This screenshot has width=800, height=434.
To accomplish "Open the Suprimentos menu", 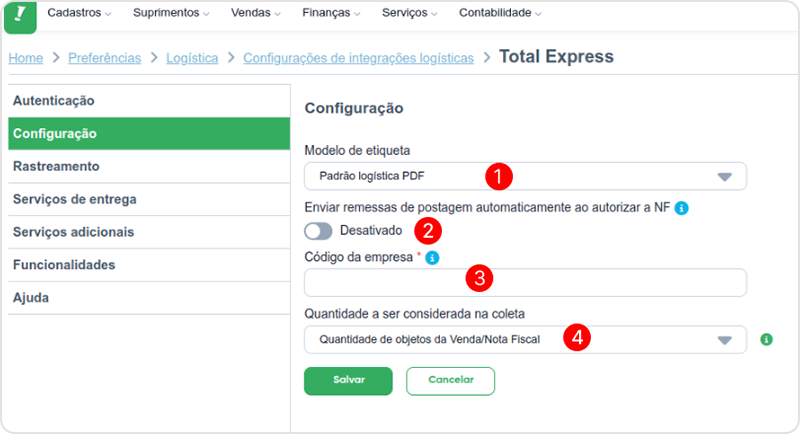I will (x=172, y=14).
